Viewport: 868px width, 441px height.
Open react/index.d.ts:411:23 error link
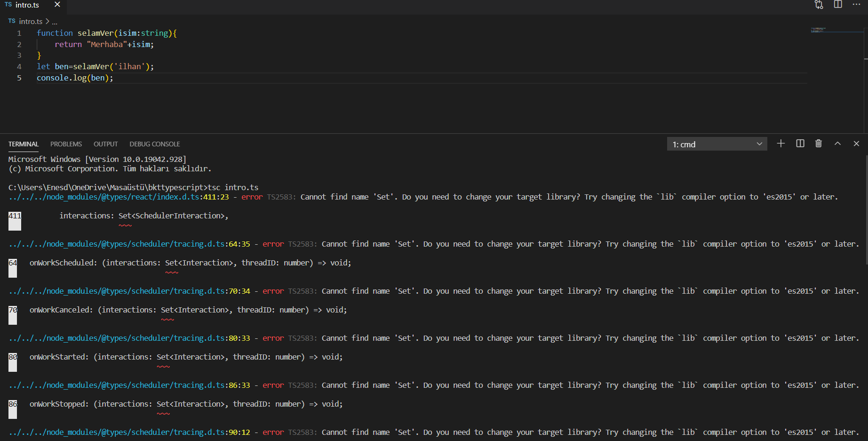coord(119,197)
